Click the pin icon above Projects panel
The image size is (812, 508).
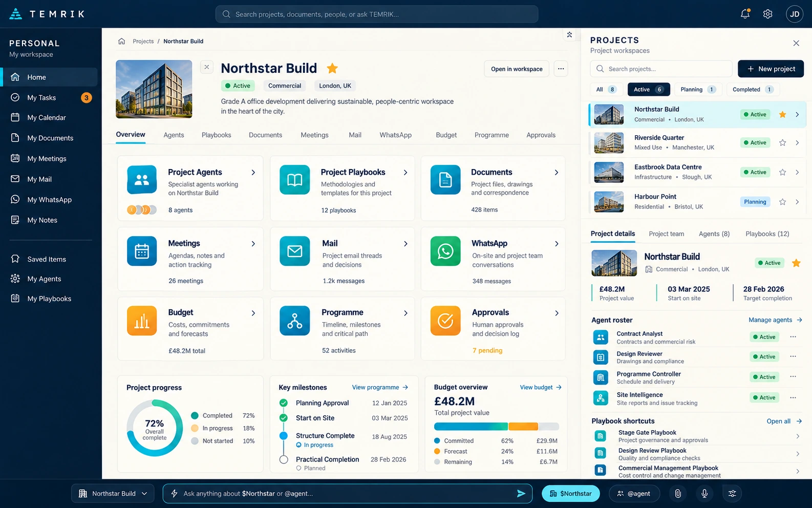(569, 35)
